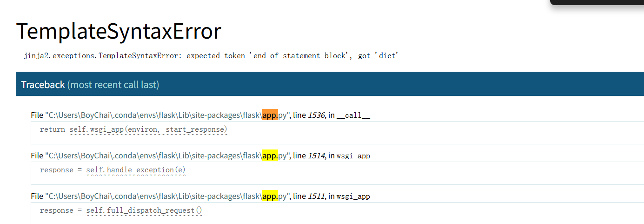Click line number 1514
The height and width of the screenshot is (224, 644).
(x=316, y=156)
